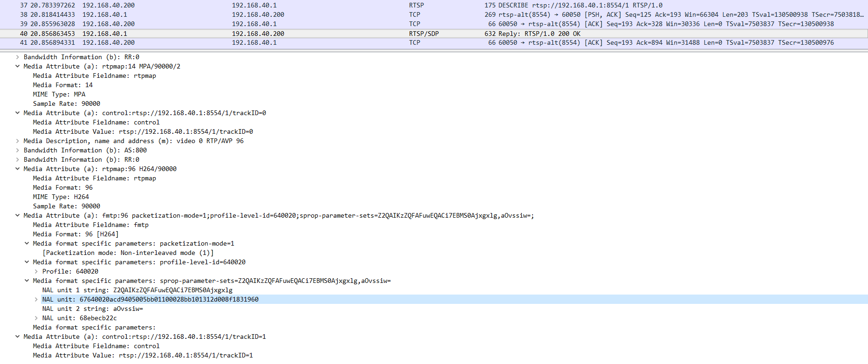This screenshot has width=868, height=364.
Task: Click 'Reply: RTSP/1.0 200 OK' info text
Action: point(540,34)
